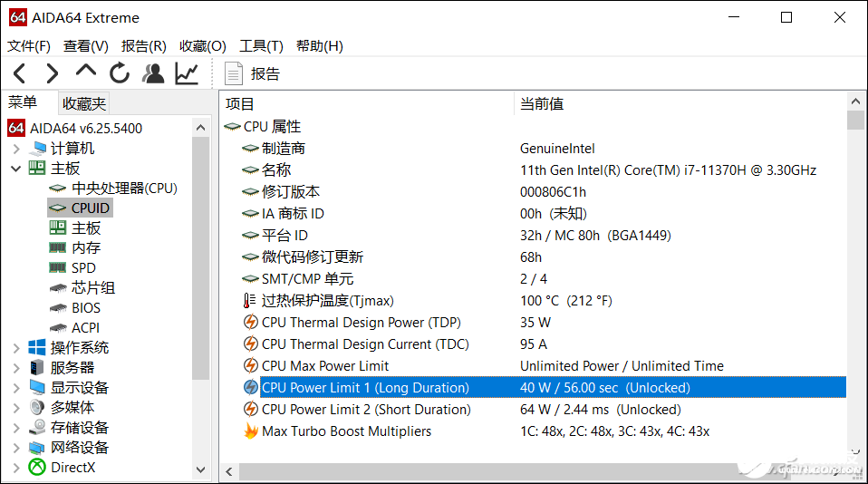Screen dimensions: 868x484
Task: Select the CPU Thermal Design Current (TDC) row
Action: (x=545, y=344)
